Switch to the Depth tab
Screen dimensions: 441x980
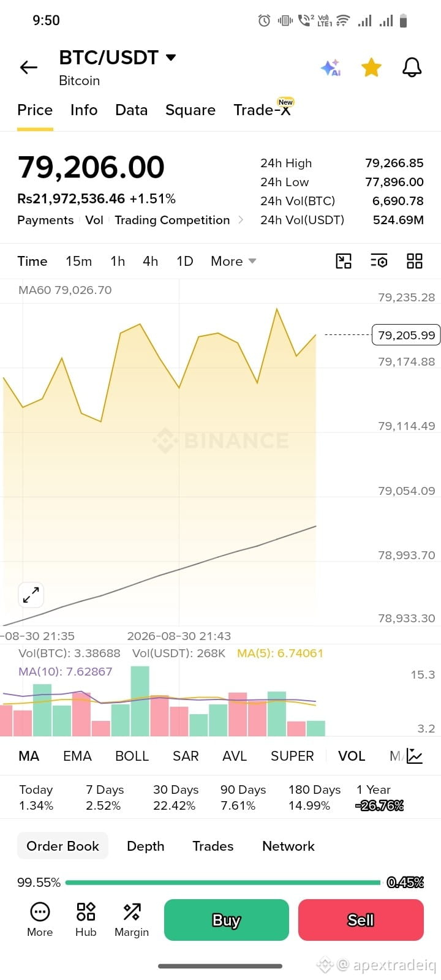coord(146,846)
